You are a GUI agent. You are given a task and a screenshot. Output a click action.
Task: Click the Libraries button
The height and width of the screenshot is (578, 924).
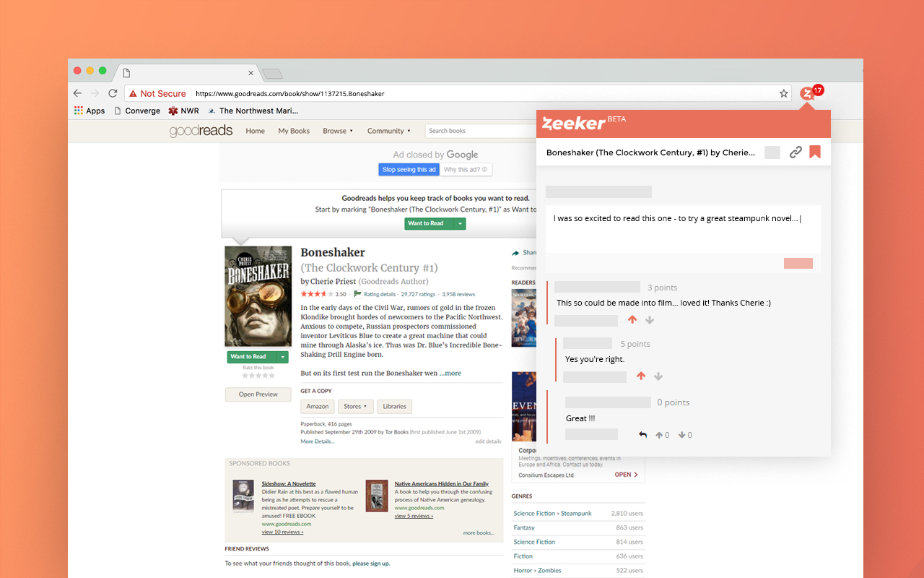coord(394,406)
